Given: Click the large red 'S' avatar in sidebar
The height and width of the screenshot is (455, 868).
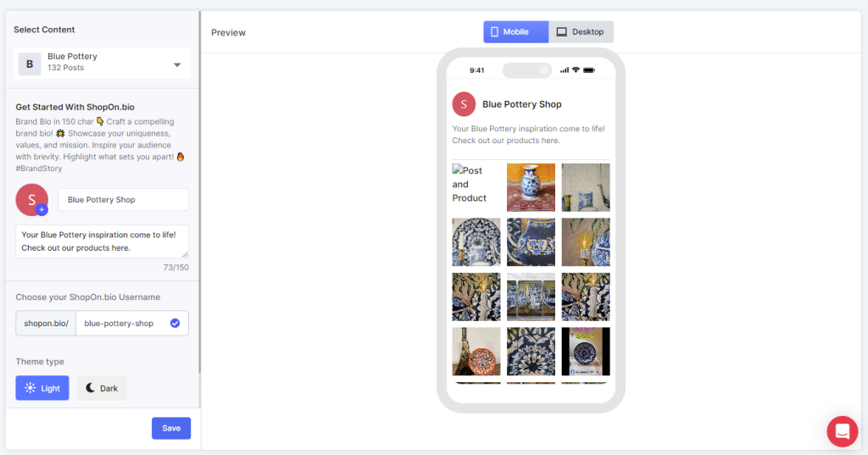Looking at the screenshot, I should [31, 199].
